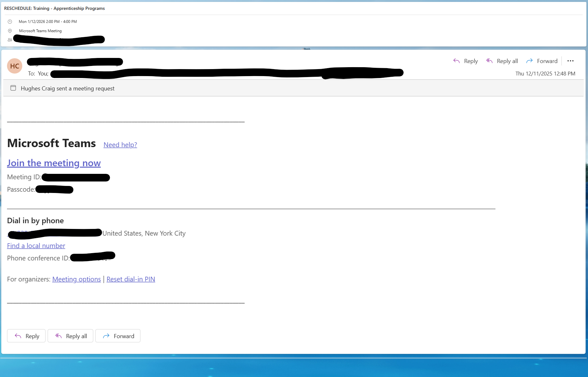
Task: Open the Need help? link
Action: coord(120,145)
